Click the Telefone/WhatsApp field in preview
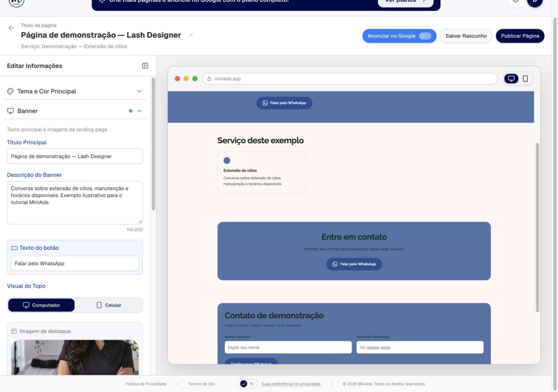This screenshot has height=392, width=558. 420,347
